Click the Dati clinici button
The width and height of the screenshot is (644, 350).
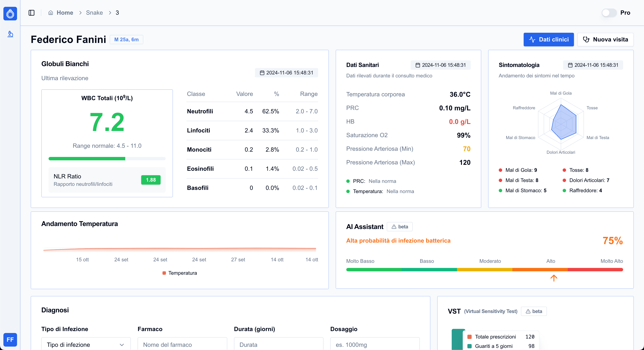(x=549, y=39)
